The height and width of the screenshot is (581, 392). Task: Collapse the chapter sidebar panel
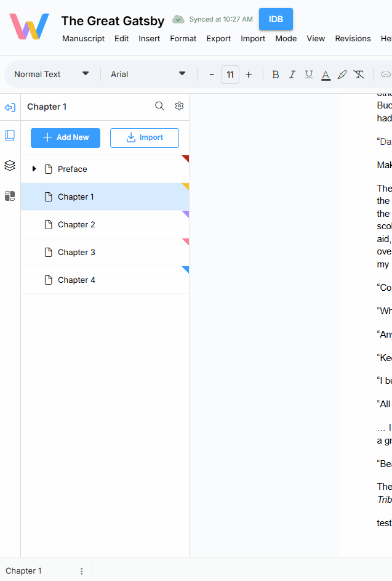pyautogui.click(x=10, y=107)
